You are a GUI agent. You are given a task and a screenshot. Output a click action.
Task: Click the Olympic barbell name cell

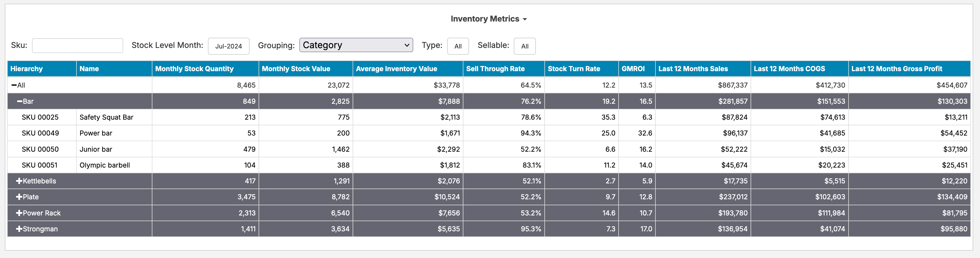click(105, 165)
